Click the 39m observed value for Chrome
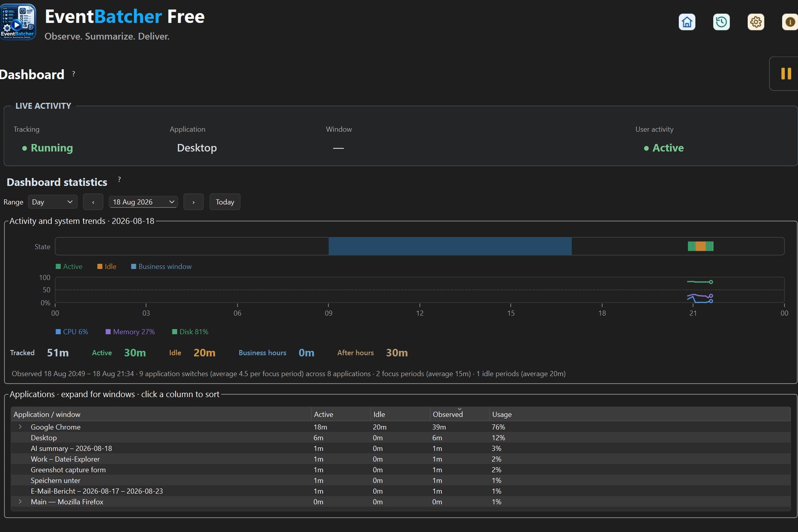This screenshot has width=798, height=532. [x=439, y=427]
